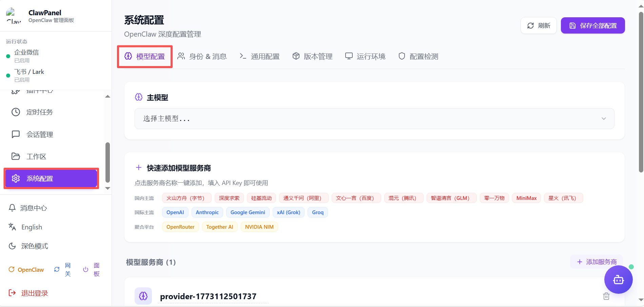
Task: Add the MiniMax provider
Action: [x=527, y=198]
